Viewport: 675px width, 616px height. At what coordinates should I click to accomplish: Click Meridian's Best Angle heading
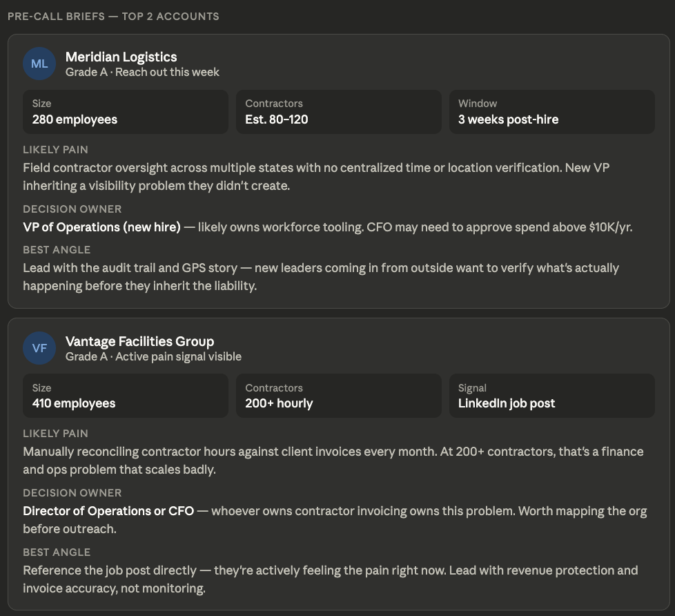pos(57,250)
